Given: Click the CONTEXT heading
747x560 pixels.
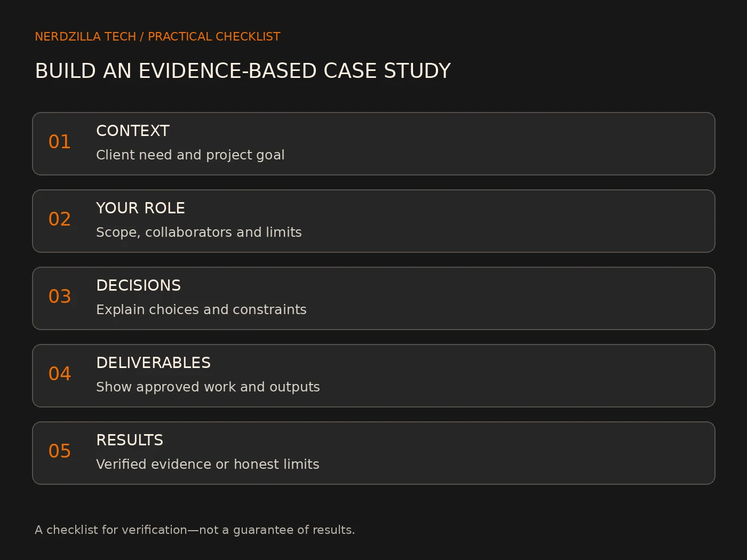Looking at the screenshot, I should click(x=133, y=131).
